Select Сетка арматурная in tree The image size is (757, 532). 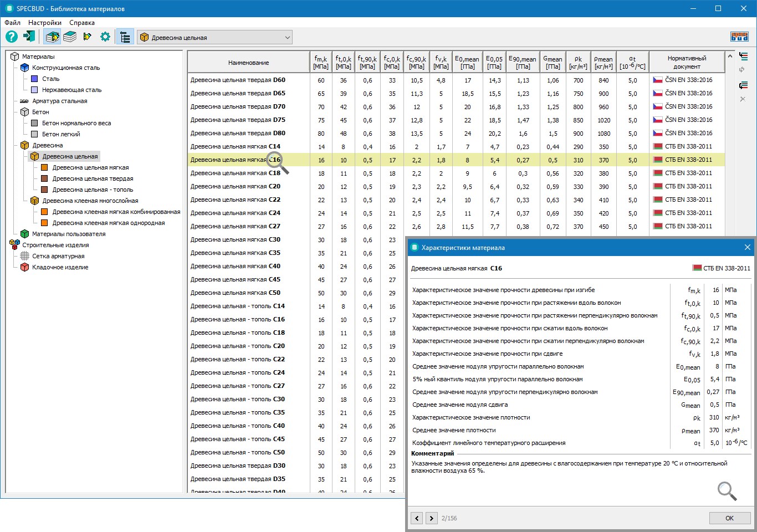[58, 256]
